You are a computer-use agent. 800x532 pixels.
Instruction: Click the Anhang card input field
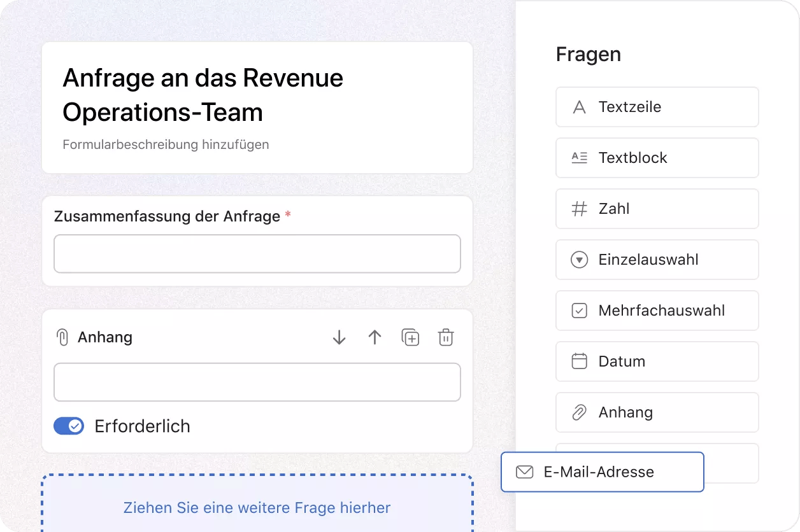[257, 382]
